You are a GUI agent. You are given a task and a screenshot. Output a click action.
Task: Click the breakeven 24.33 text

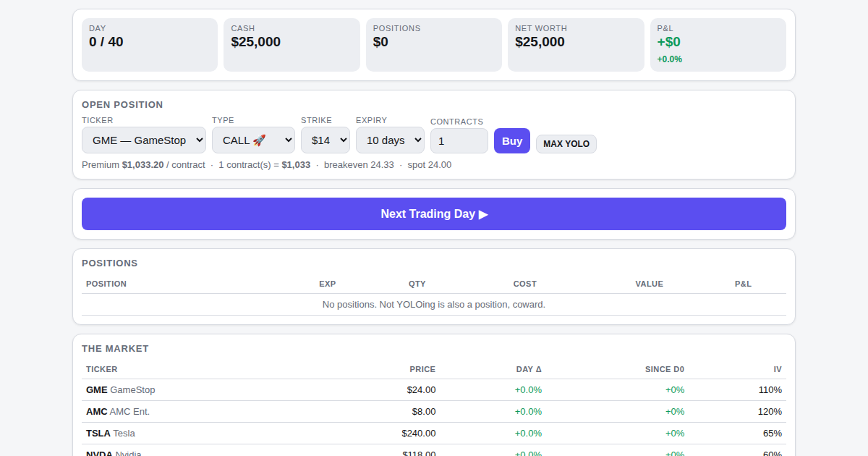(359, 165)
